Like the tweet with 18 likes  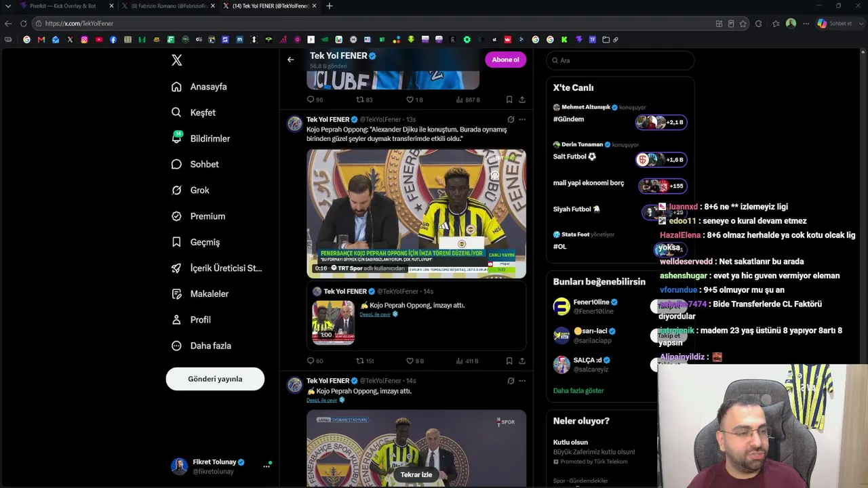click(414, 100)
